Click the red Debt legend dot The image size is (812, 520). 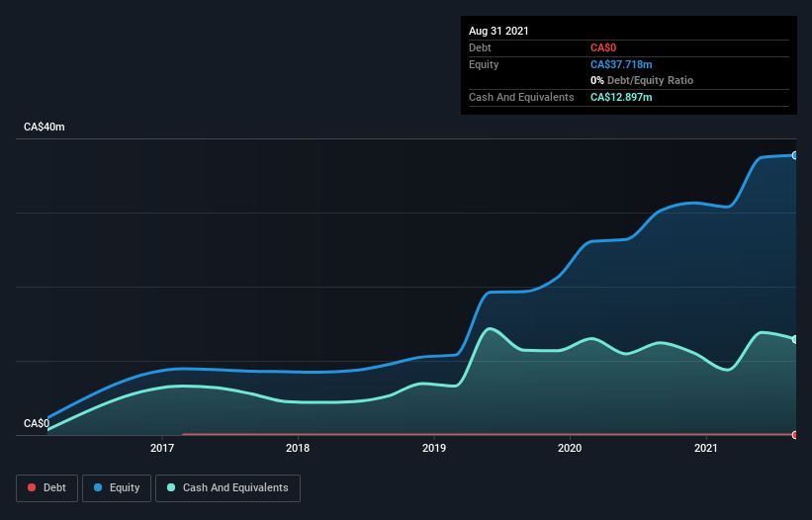pos(32,487)
